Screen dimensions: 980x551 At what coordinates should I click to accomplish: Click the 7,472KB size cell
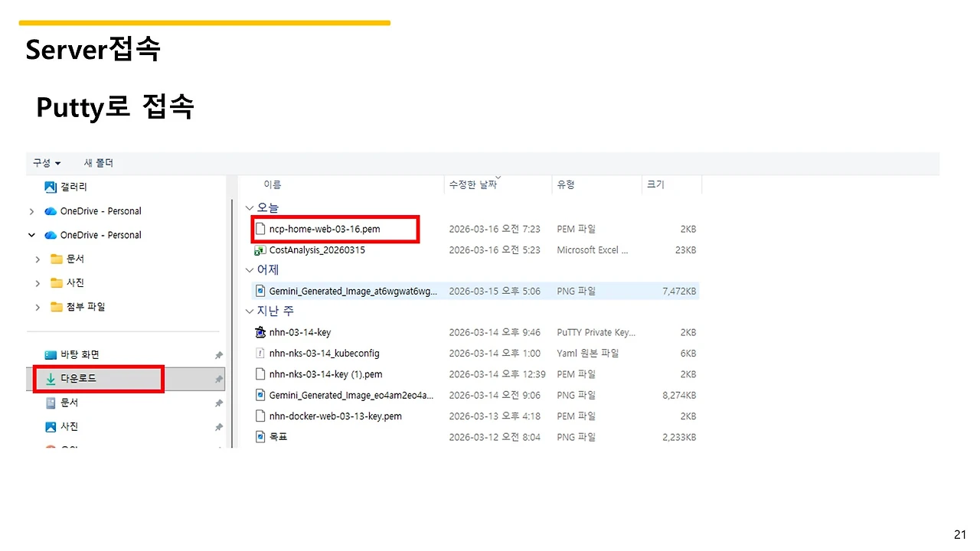point(679,291)
